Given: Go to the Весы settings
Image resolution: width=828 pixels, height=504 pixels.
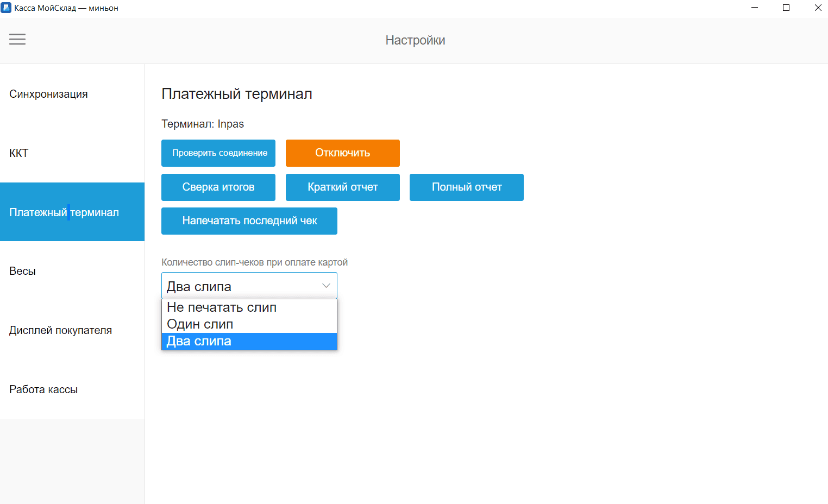Looking at the screenshot, I should click(22, 270).
